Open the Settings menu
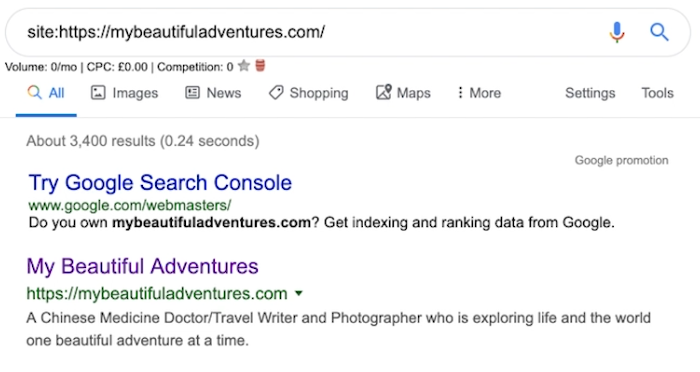Viewport: 700px width, 372px height. (x=590, y=93)
